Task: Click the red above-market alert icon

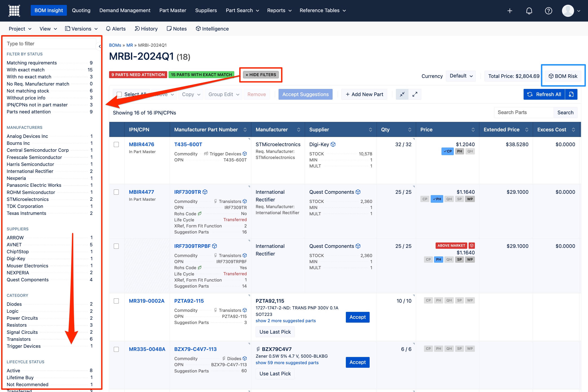Action: tap(472, 245)
